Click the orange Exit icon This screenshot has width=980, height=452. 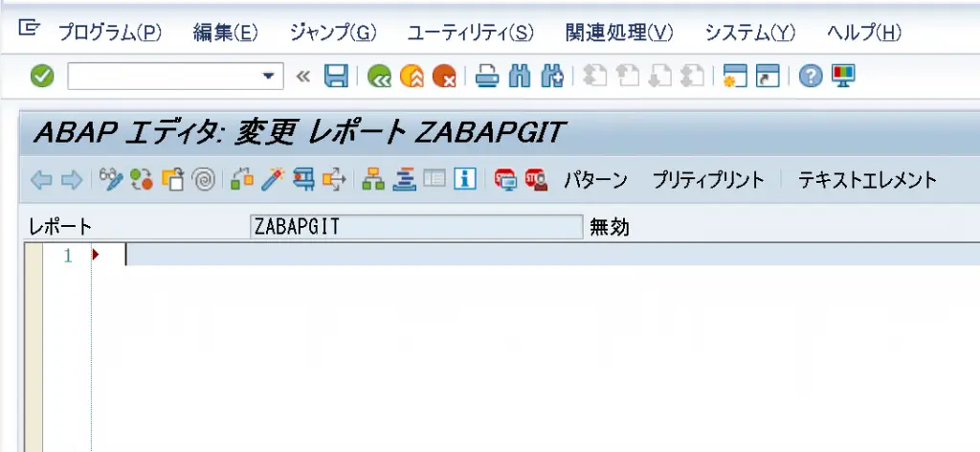(412, 77)
